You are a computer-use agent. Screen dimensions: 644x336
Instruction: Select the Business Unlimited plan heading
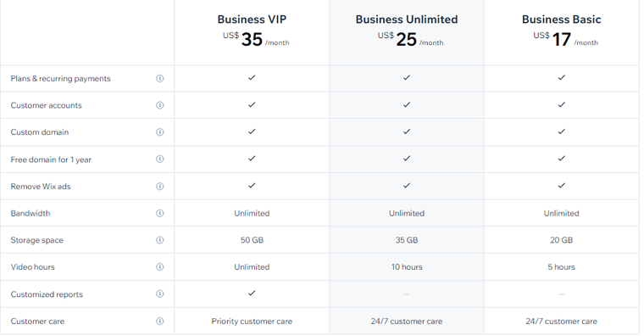(407, 20)
